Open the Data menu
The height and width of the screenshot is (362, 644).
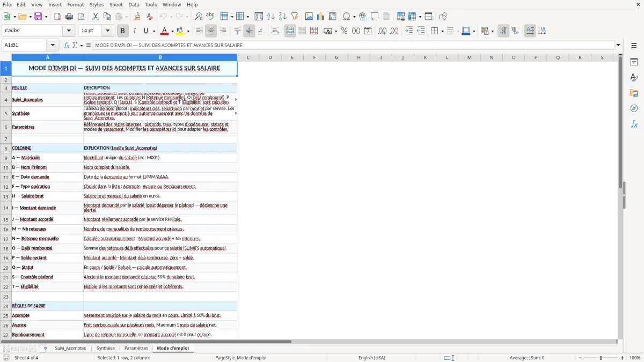click(134, 4)
